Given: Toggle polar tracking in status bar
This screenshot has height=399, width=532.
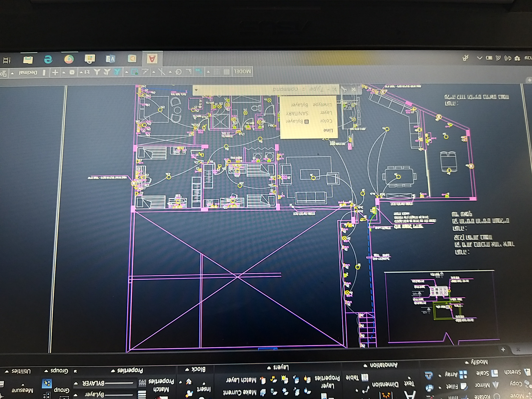Looking at the screenshot, I should [178, 72].
